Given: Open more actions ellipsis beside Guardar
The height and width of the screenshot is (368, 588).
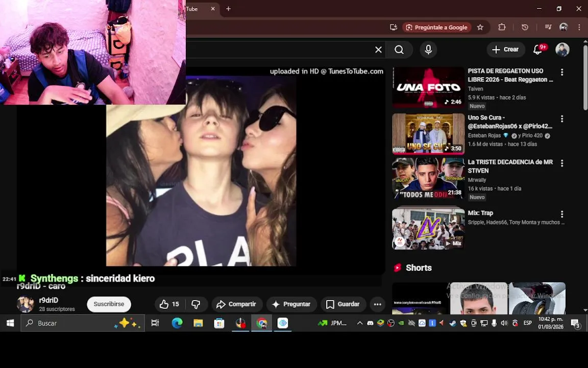Looking at the screenshot, I should click(x=377, y=304).
